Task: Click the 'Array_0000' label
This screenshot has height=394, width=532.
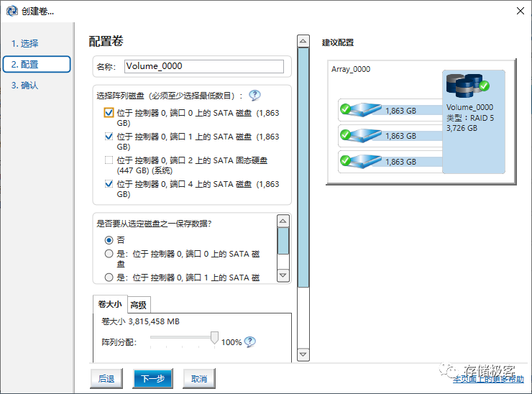Action: [x=351, y=69]
